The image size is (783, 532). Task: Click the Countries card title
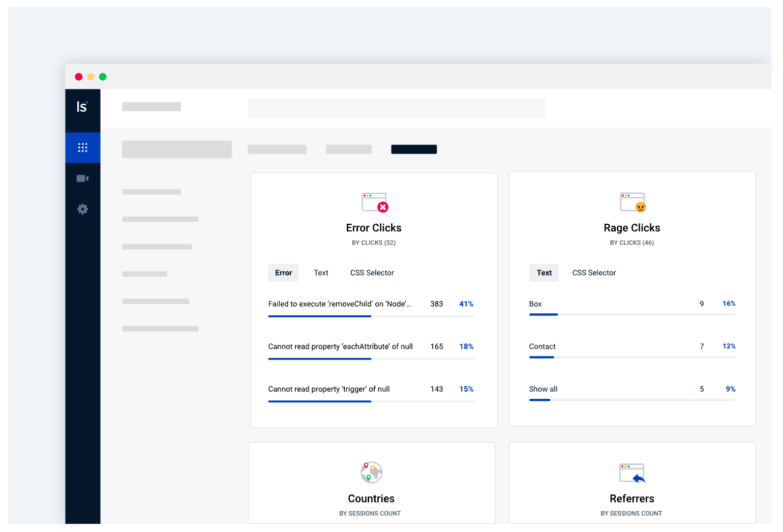(371, 498)
